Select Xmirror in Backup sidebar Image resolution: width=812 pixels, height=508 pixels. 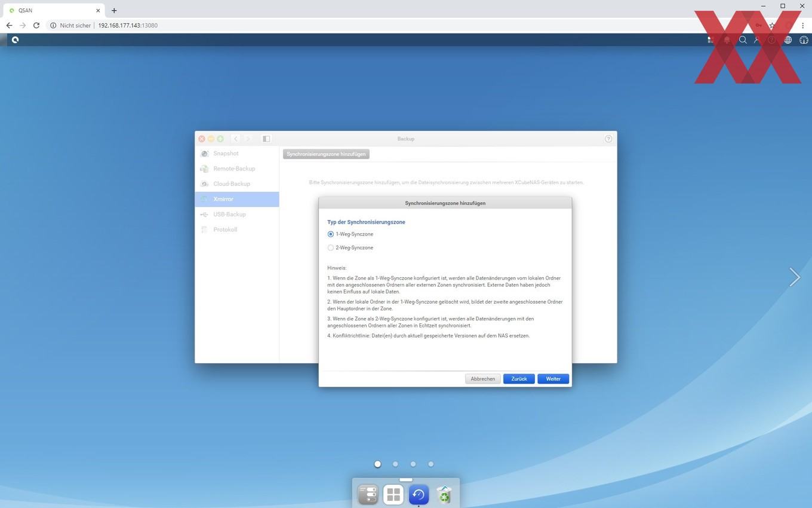tap(237, 199)
